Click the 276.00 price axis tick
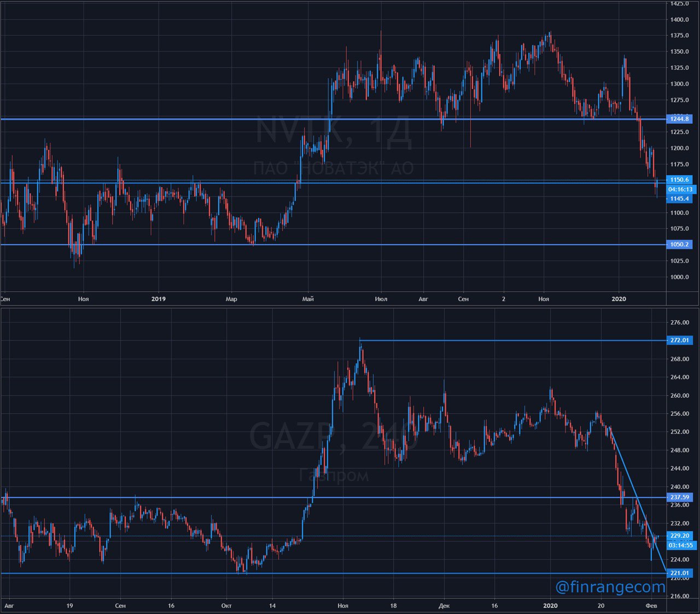Viewport: 700px width, 614px height. tap(680, 323)
